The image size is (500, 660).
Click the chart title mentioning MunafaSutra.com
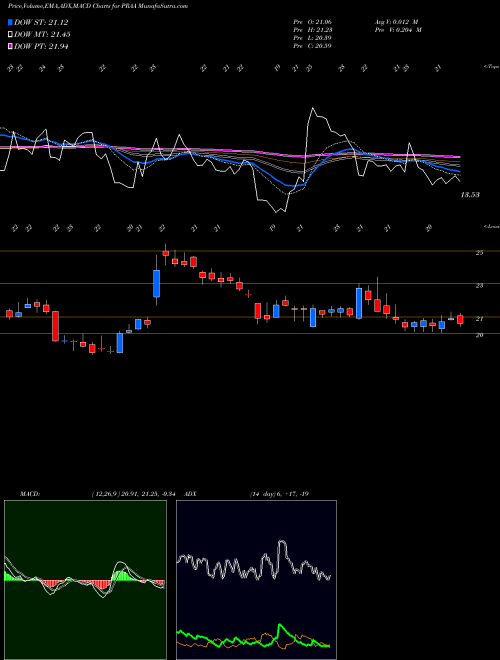(x=98, y=6)
